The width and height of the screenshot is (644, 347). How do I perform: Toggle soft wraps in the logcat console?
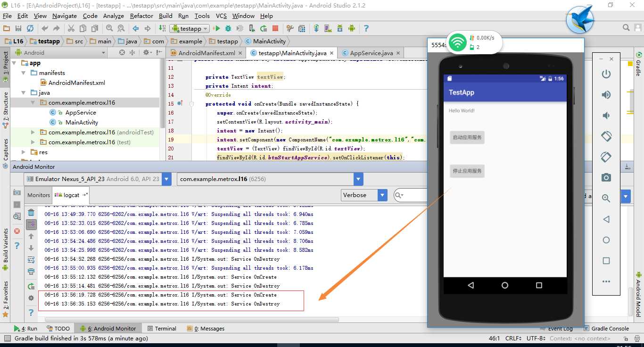pyautogui.click(x=31, y=259)
